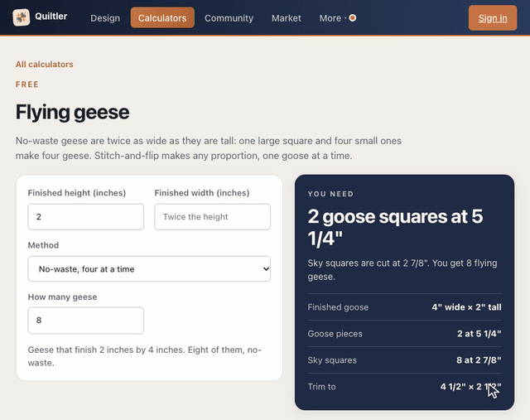Select the Calculators nav tab
Viewport: 530px width, 420px height.
162,18
